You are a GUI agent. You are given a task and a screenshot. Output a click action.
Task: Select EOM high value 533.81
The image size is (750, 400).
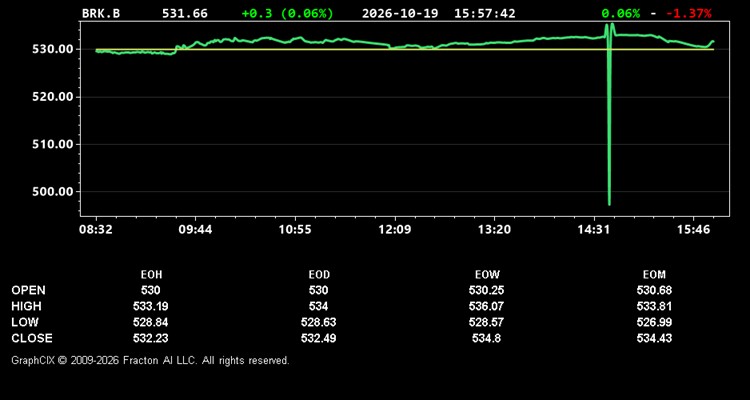[x=654, y=306]
